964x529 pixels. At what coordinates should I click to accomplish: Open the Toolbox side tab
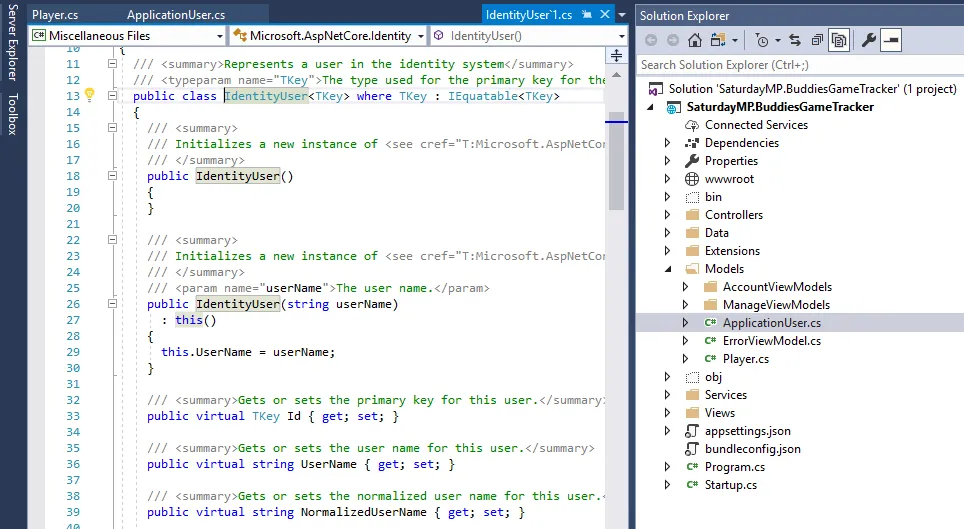[x=12, y=114]
